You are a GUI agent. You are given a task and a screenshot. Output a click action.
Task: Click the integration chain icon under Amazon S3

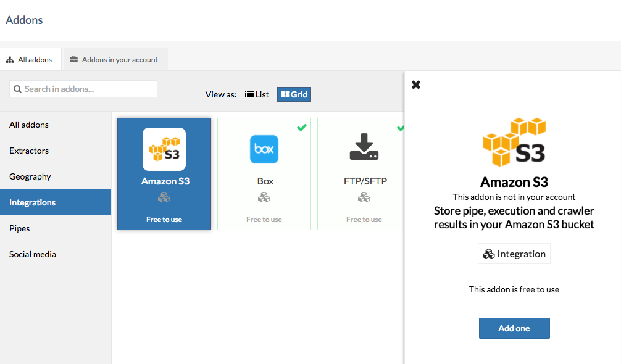tap(164, 197)
